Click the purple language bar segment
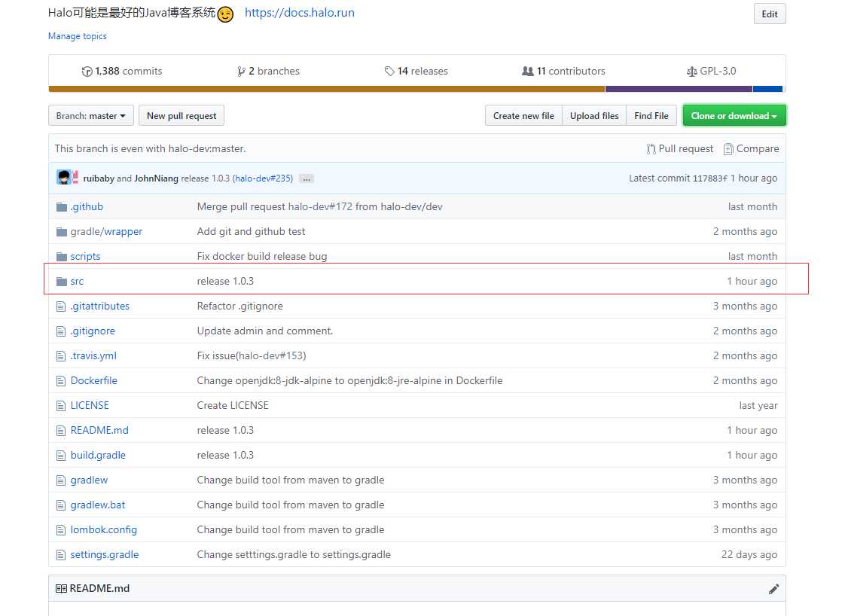The image size is (842, 616). (x=679, y=89)
